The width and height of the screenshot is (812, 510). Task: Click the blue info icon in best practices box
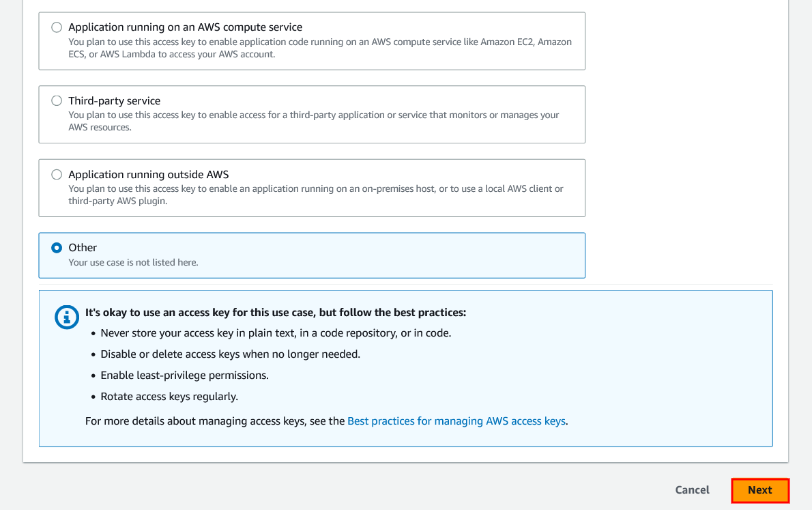(x=67, y=317)
